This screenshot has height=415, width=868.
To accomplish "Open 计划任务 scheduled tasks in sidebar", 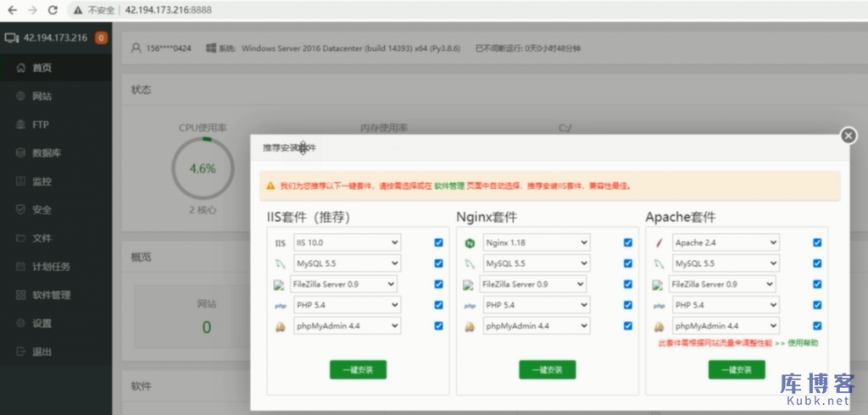I will [56, 267].
